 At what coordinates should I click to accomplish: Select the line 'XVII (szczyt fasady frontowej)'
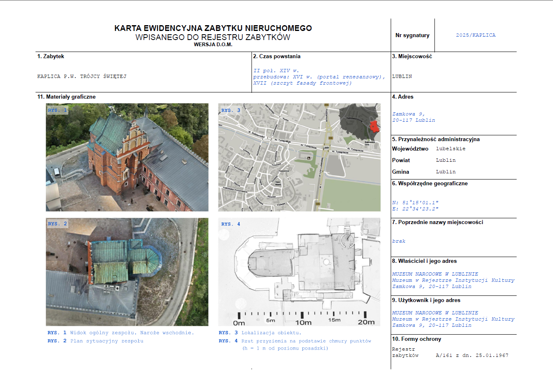pyautogui.click(x=302, y=83)
